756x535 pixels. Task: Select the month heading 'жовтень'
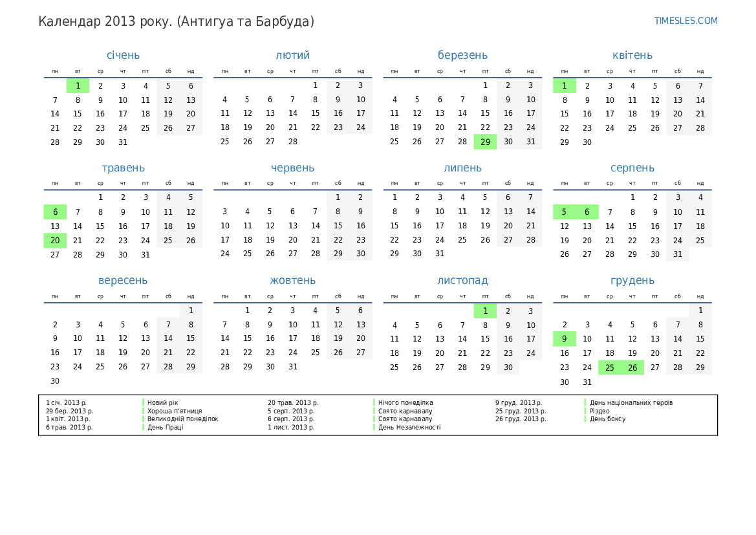tap(293, 280)
